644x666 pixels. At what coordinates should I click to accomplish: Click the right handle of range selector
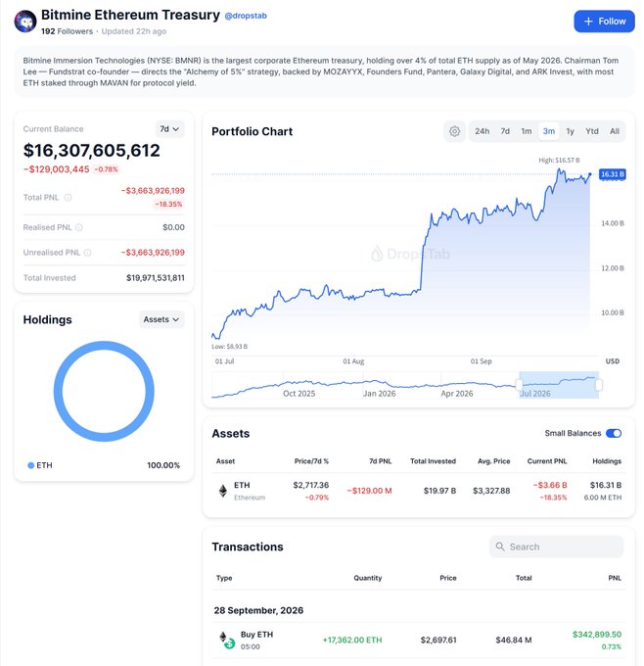point(599,385)
